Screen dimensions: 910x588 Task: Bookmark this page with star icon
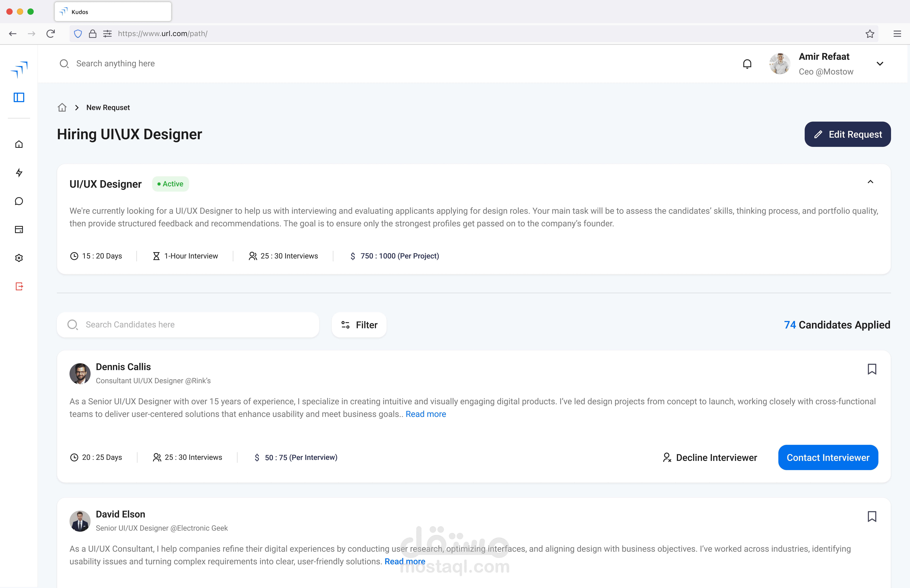pos(870,34)
